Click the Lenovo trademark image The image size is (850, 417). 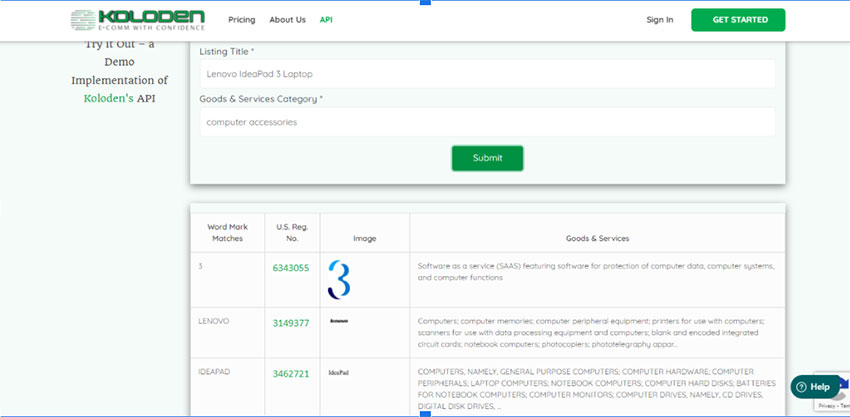pyautogui.click(x=339, y=321)
